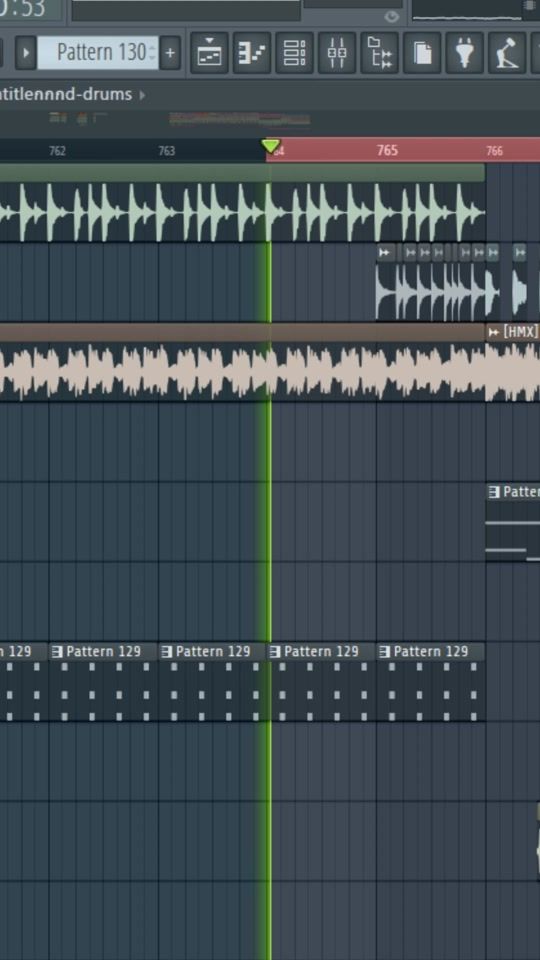
Task: Expand the titlennnd-drums breadcrumb arrow
Action: click(143, 95)
